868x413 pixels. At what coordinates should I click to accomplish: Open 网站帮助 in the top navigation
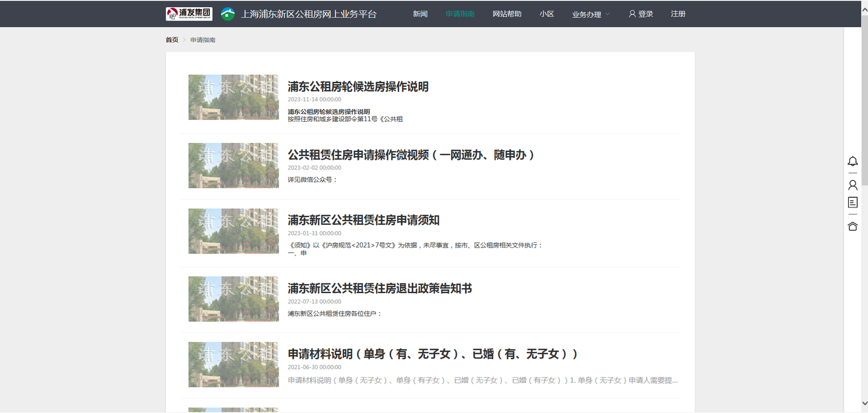click(507, 14)
